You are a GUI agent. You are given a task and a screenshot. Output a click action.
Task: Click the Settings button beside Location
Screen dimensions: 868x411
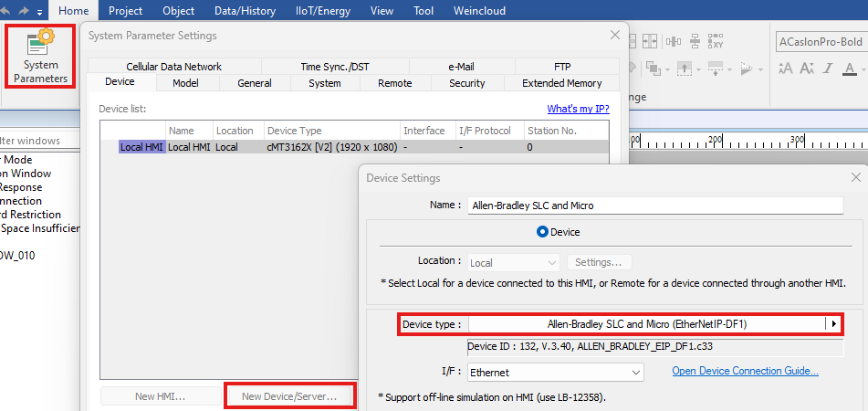tap(599, 262)
